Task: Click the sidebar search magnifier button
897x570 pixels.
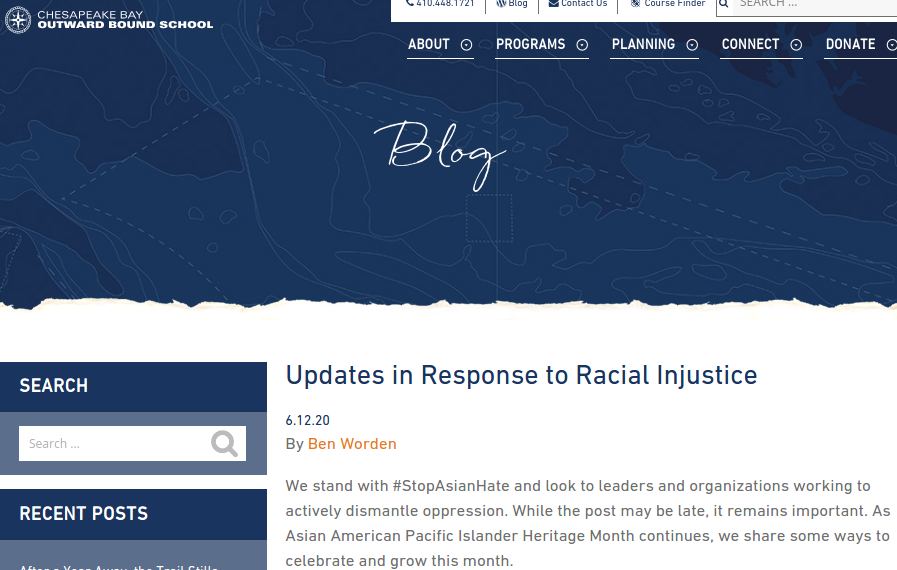Action: pyautogui.click(x=224, y=444)
